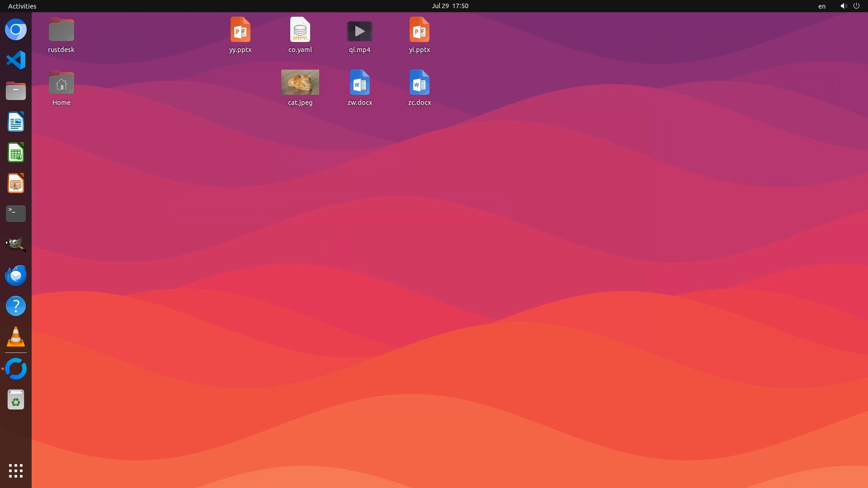Launch GIMP image editor
The width and height of the screenshot is (868, 488).
coord(16,244)
